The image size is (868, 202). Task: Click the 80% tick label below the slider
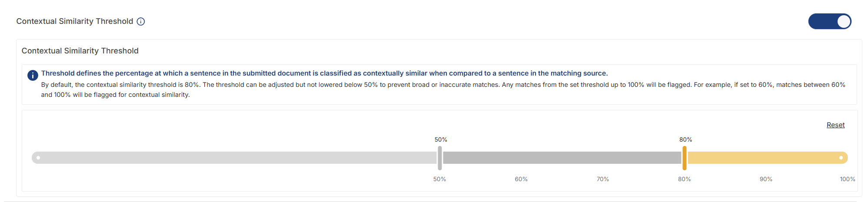[685, 179]
